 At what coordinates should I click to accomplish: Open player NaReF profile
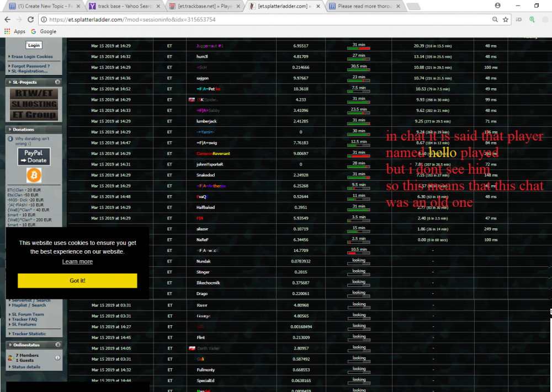coord(203,240)
